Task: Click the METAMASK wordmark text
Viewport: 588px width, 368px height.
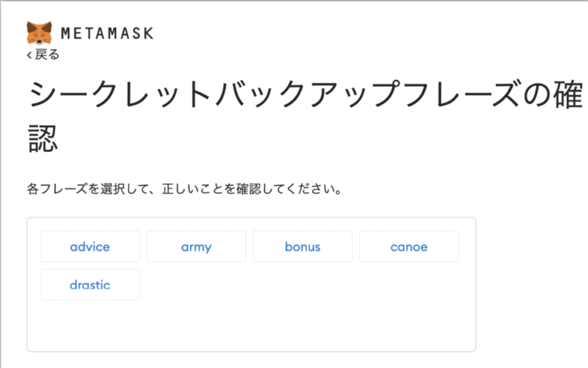Action: tap(107, 33)
